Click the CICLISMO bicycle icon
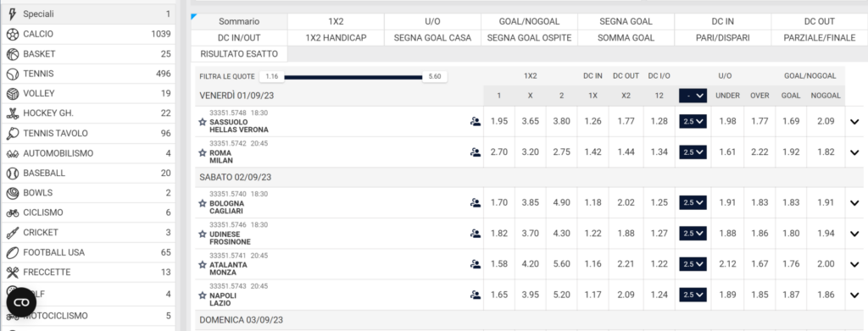Viewport: 868px width, 331px height. pyautogui.click(x=12, y=212)
